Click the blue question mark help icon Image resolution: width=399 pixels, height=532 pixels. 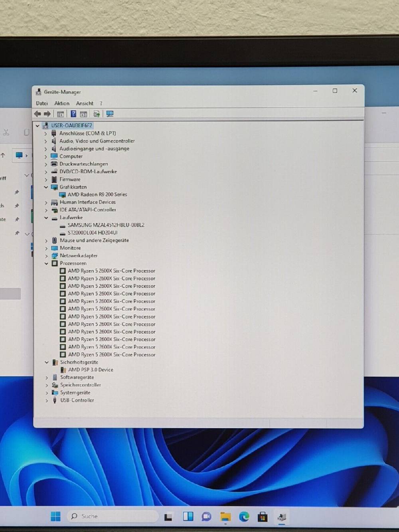[73, 114]
